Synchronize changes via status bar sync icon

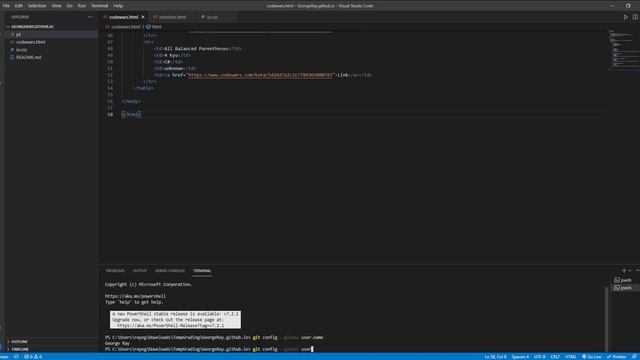coord(16,357)
